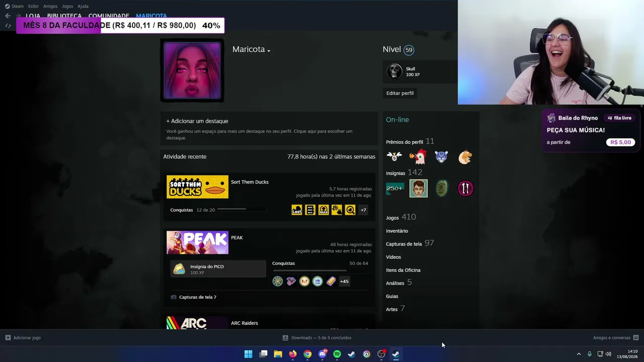644x362 pixels.
Task: Launch Firefox from the taskbar
Action: tap(293, 354)
